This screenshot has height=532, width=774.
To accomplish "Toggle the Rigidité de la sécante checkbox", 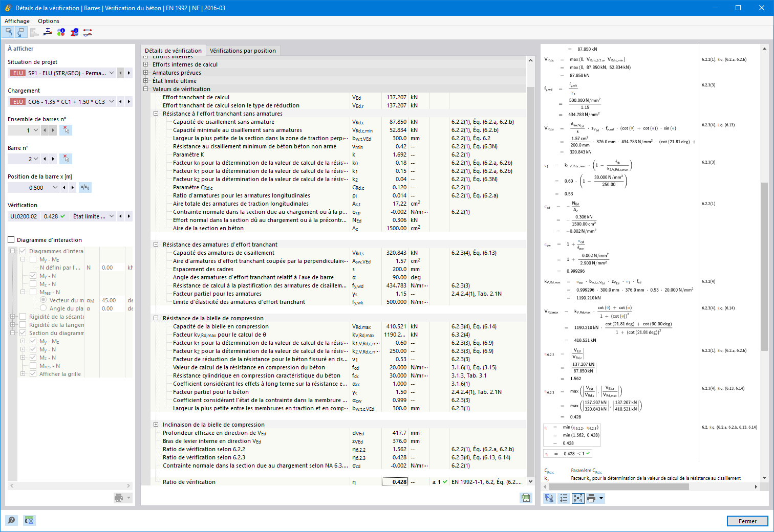I will (23, 317).
